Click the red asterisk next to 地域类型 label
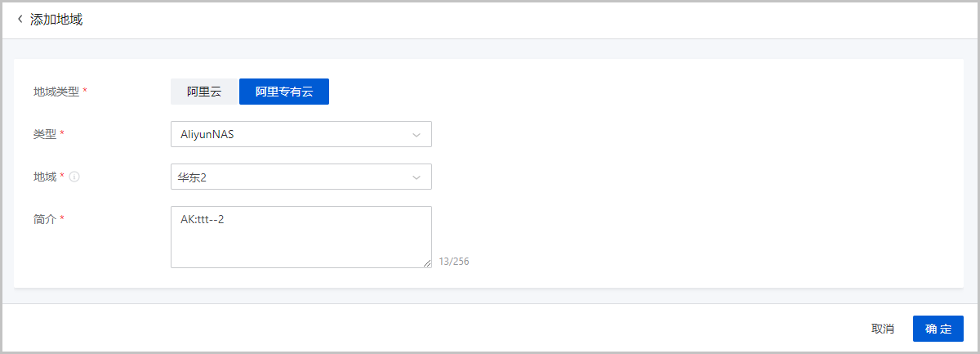This screenshot has width=980, height=354. pos(85,92)
